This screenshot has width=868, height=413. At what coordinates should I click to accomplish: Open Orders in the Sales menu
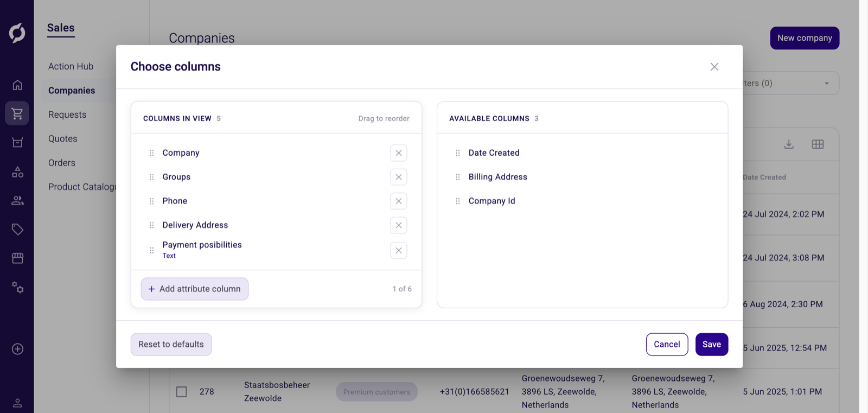pos(62,163)
